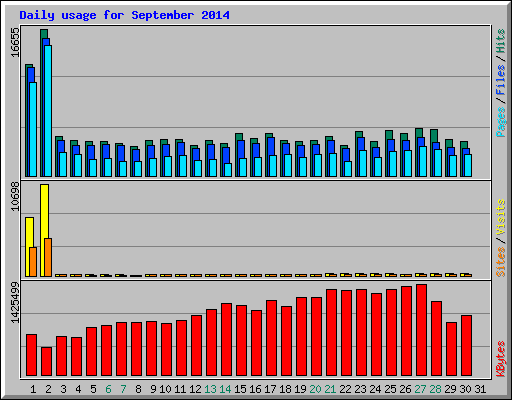Click the yellow 'Visits' legend label

pyautogui.click(x=501, y=218)
